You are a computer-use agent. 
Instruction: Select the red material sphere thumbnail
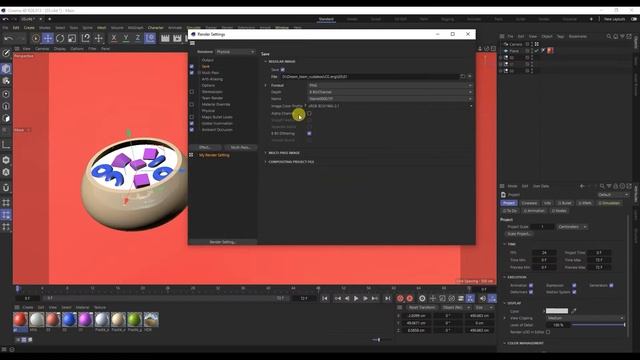20,320
